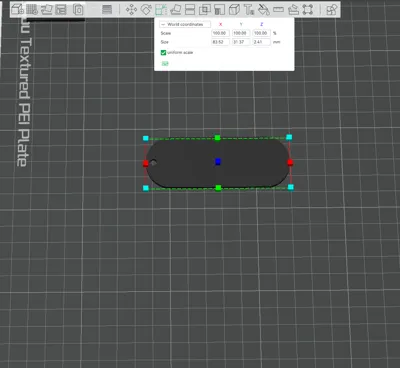400x368 pixels.
Task: Switch to Assembly view icon
Action: coord(331,10)
